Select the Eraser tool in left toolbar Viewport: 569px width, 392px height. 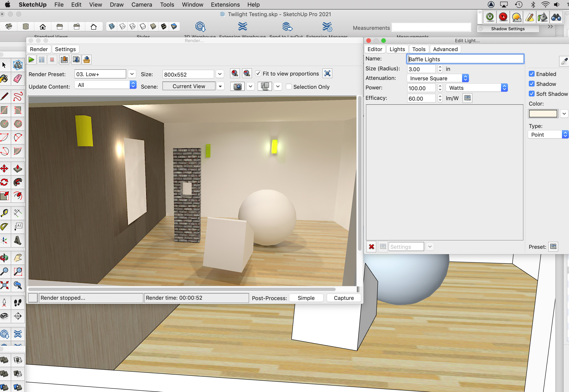point(18,79)
